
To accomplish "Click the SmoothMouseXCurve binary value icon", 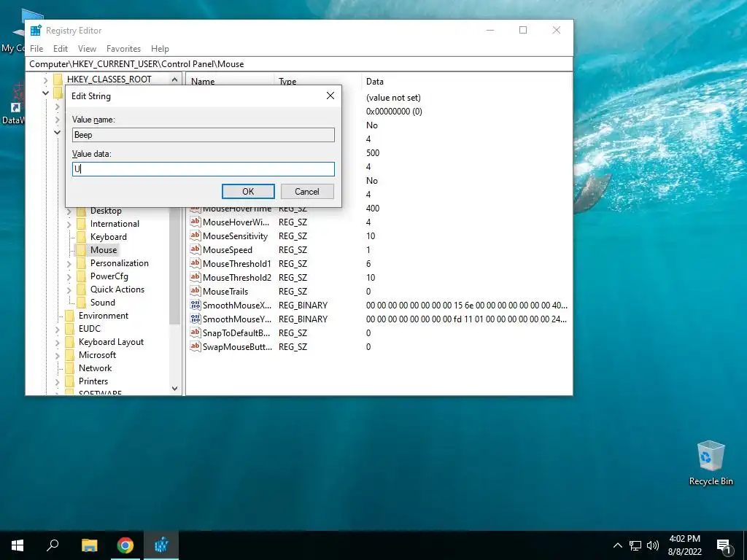I will tap(195, 305).
